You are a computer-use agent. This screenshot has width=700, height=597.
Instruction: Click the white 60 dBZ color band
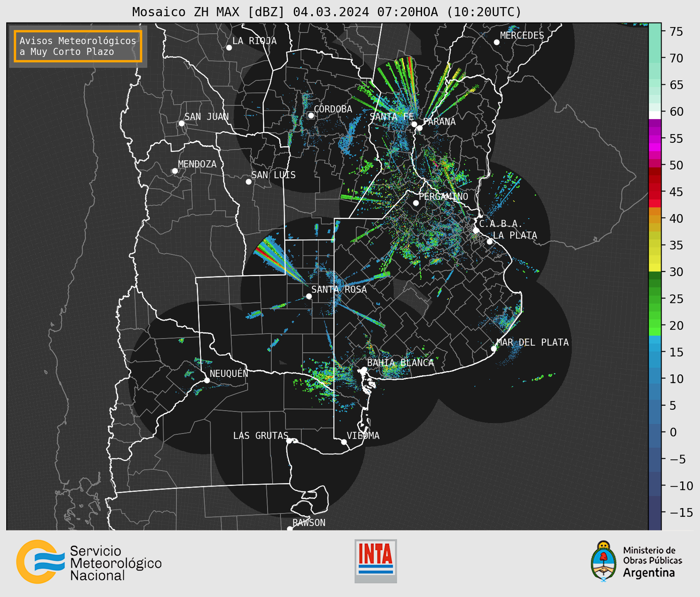point(655,115)
